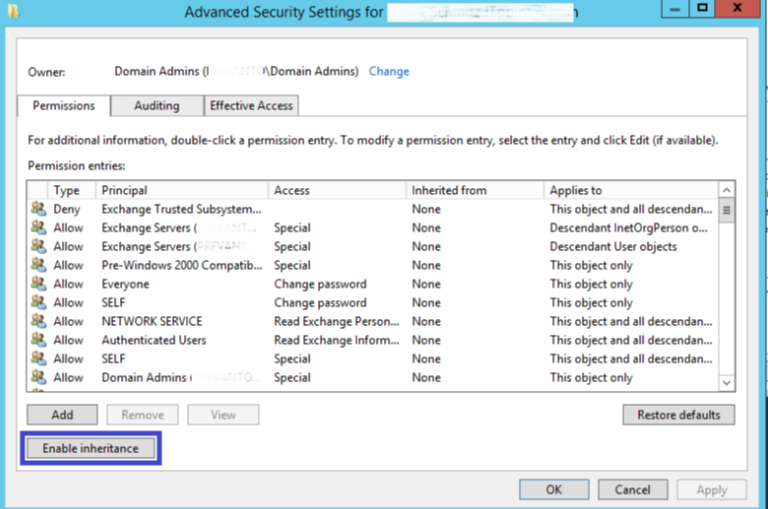Image resolution: width=768 pixels, height=509 pixels.
Task: Click the group icon of the Deny entry
Action: 38,209
